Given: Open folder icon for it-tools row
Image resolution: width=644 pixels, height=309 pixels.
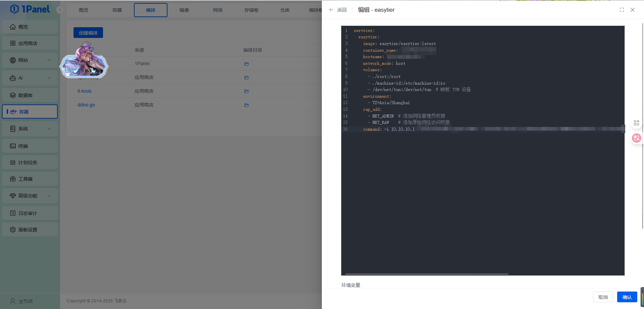Looking at the screenshot, I should [x=246, y=91].
